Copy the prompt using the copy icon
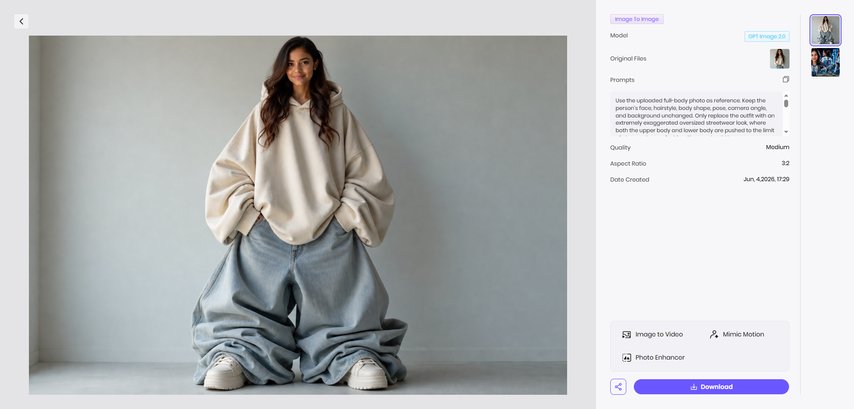 785,80
